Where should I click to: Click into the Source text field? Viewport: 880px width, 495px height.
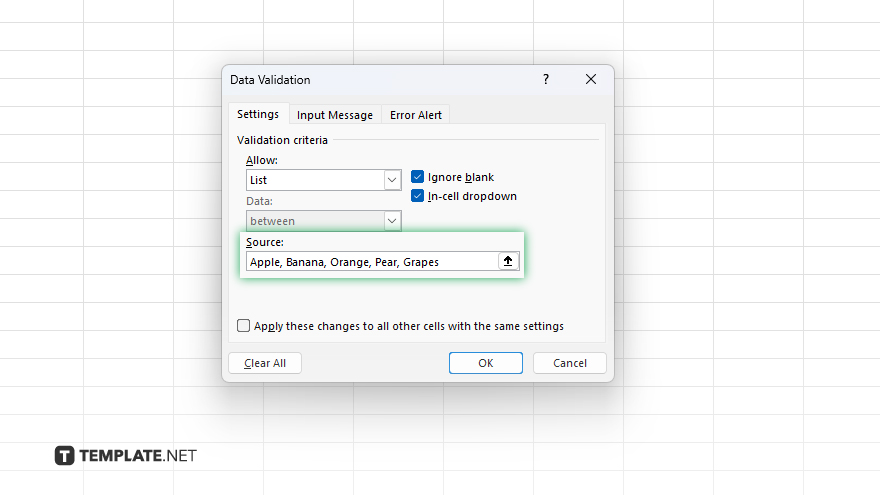click(x=370, y=262)
